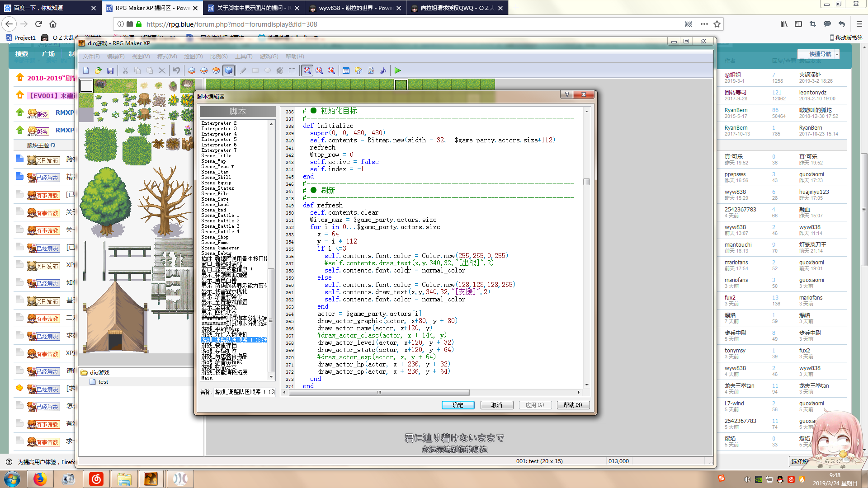
Task: Save project with the floppy disk icon
Action: (x=110, y=70)
